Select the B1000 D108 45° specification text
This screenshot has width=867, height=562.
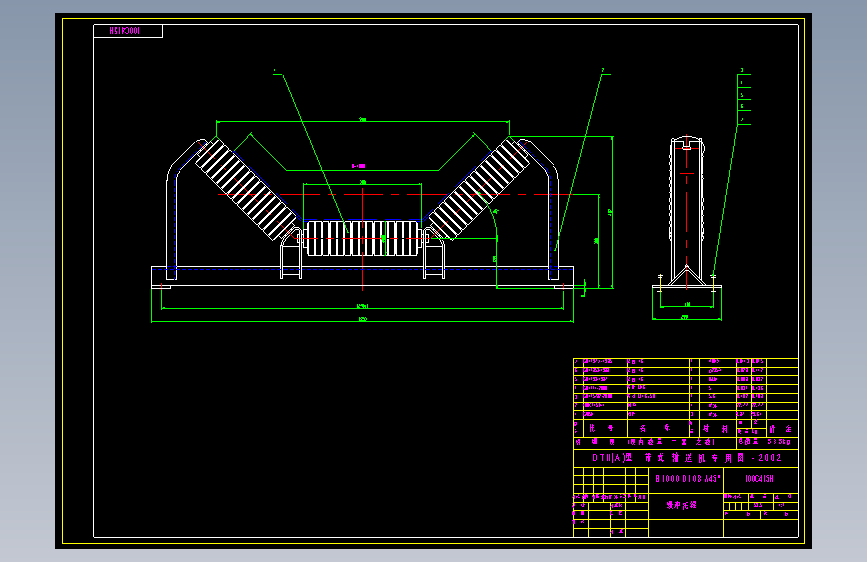click(688, 478)
